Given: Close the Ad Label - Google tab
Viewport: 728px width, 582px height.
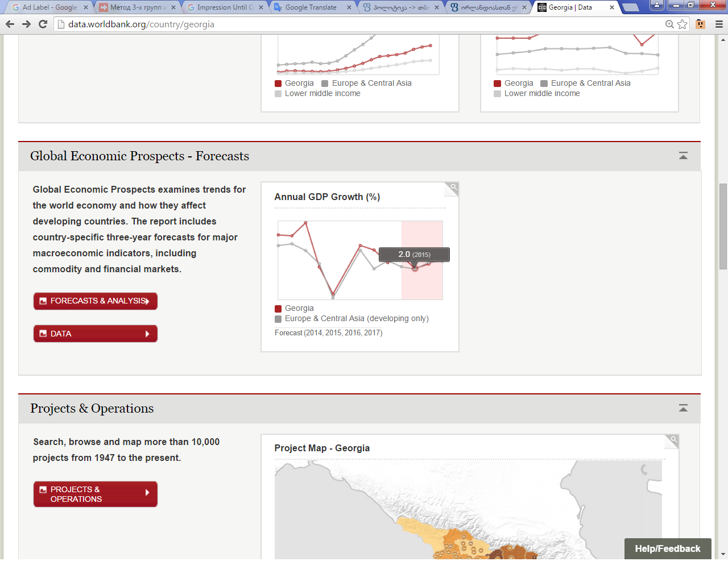Looking at the screenshot, I should coord(86,7).
